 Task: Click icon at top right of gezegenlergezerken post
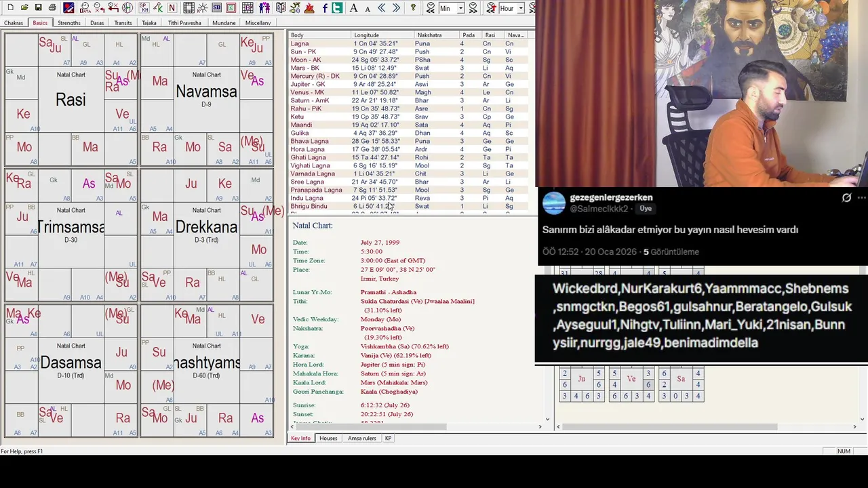click(x=846, y=198)
